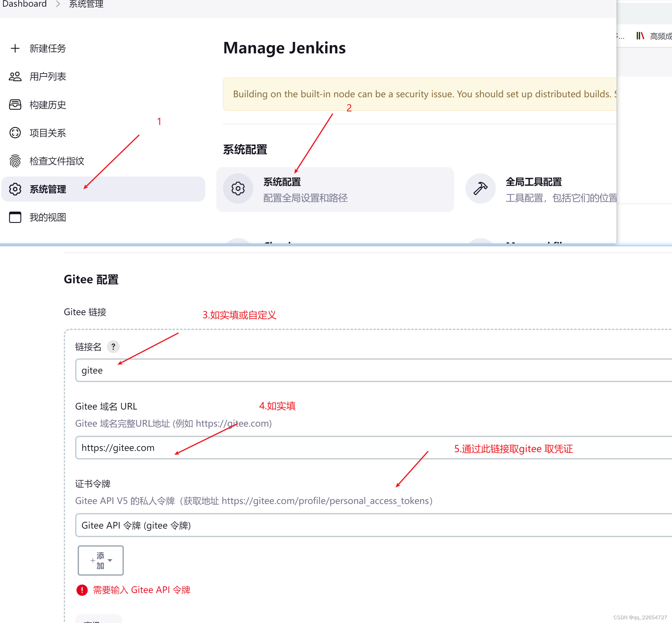Expand the breadcrumb chevron after Dashboard
Viewport: 672px width, 623px height.
58,4
